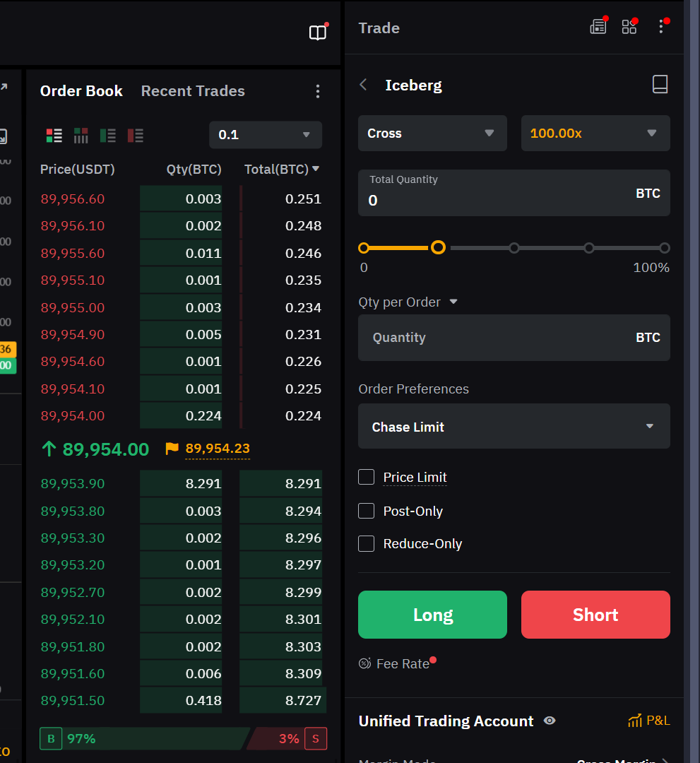Go back from the Iceberg order panel
This screenshot has width=700, height=763.
click(x=364, y=85)
